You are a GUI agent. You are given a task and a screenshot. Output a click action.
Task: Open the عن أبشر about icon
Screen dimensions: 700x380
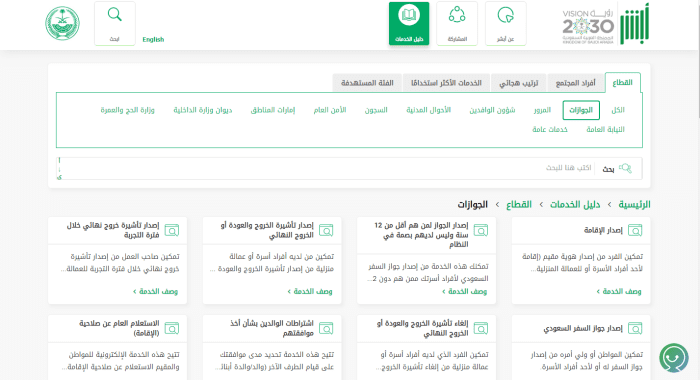point(505,23)
